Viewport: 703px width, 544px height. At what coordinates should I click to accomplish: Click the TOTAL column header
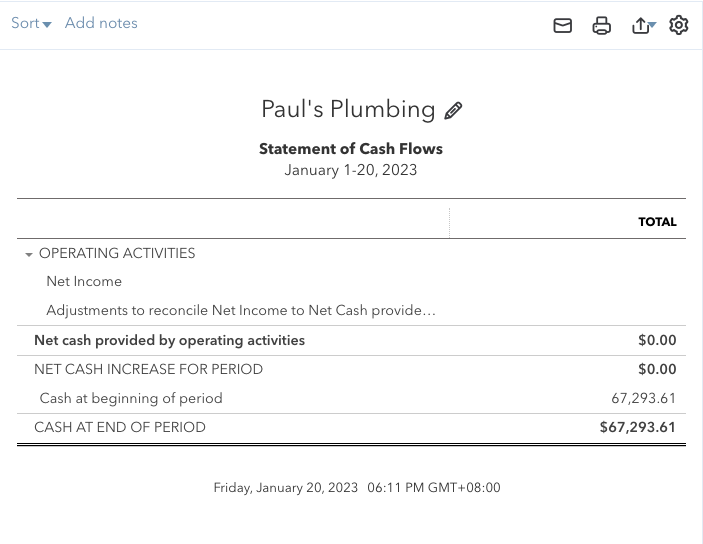(657, 222)
